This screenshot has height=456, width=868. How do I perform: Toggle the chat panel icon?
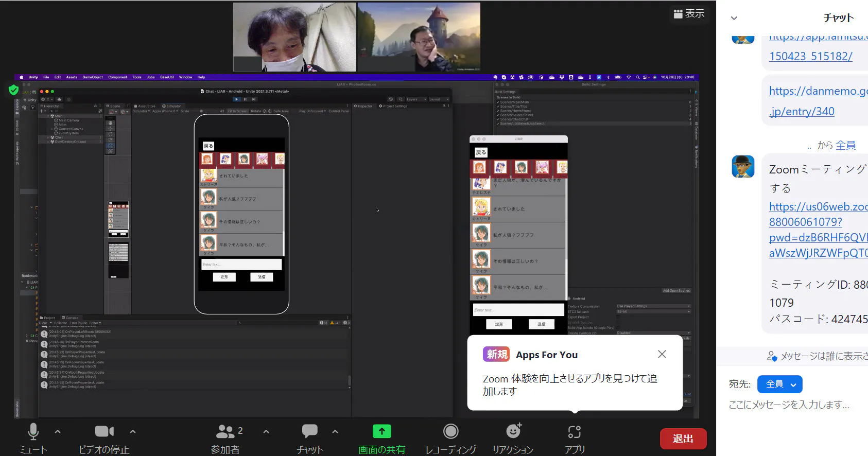309,432
